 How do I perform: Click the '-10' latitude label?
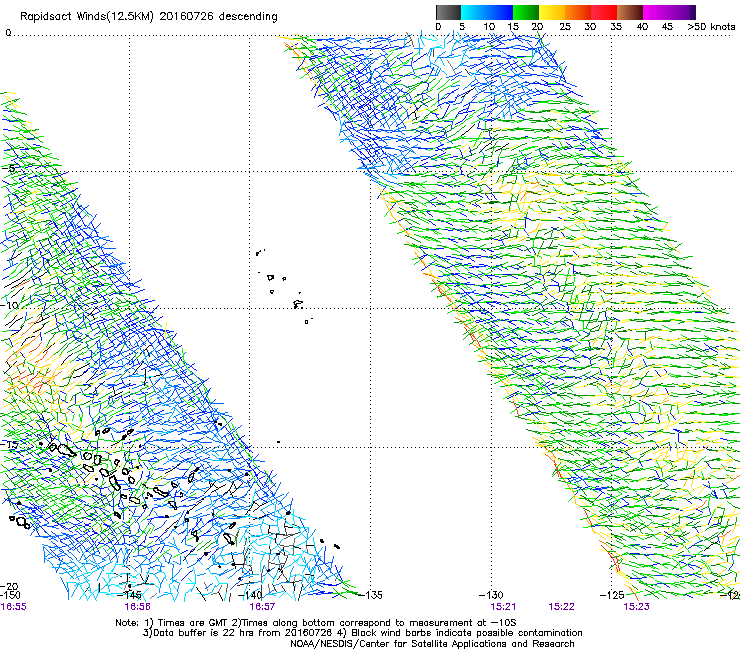pyautogui.click(x=10, y=305)
